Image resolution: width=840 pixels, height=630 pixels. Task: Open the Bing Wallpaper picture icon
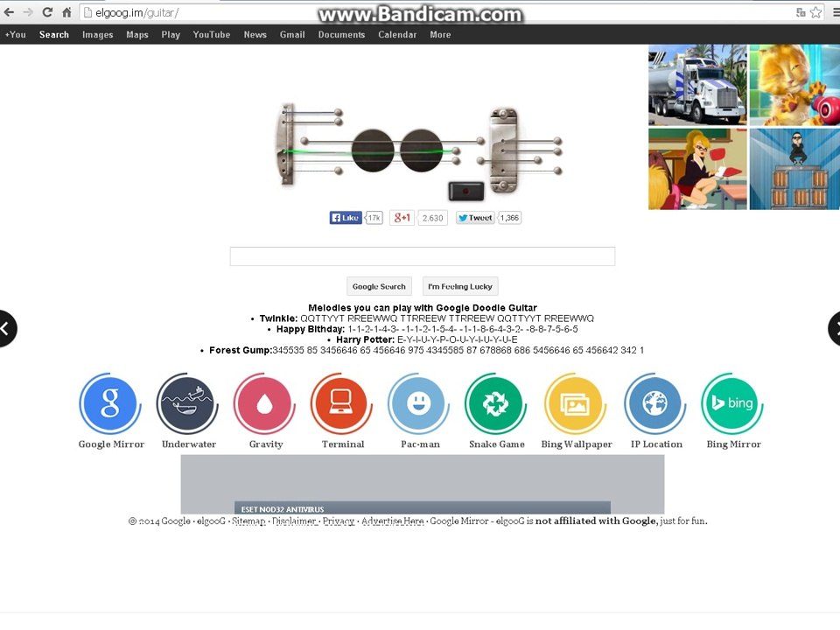point(576,403)
